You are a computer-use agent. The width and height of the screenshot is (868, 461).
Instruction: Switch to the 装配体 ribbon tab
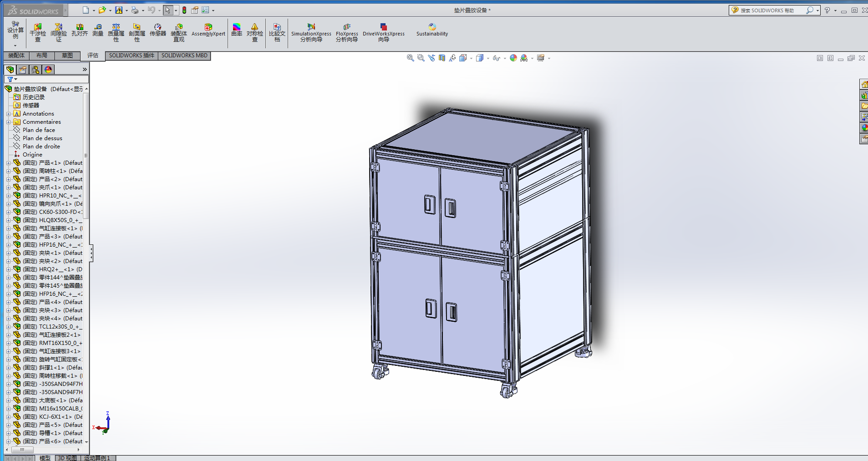16,56
